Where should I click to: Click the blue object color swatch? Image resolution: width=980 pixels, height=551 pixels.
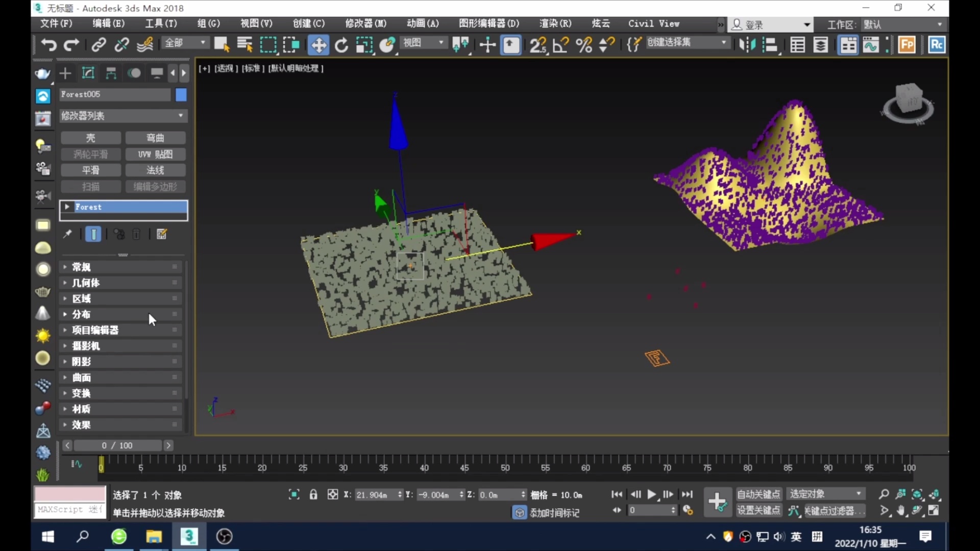point(181,94)
